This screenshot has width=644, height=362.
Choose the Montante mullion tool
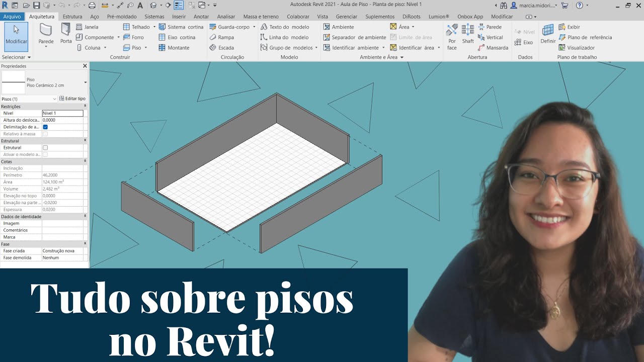coord(174,48)
